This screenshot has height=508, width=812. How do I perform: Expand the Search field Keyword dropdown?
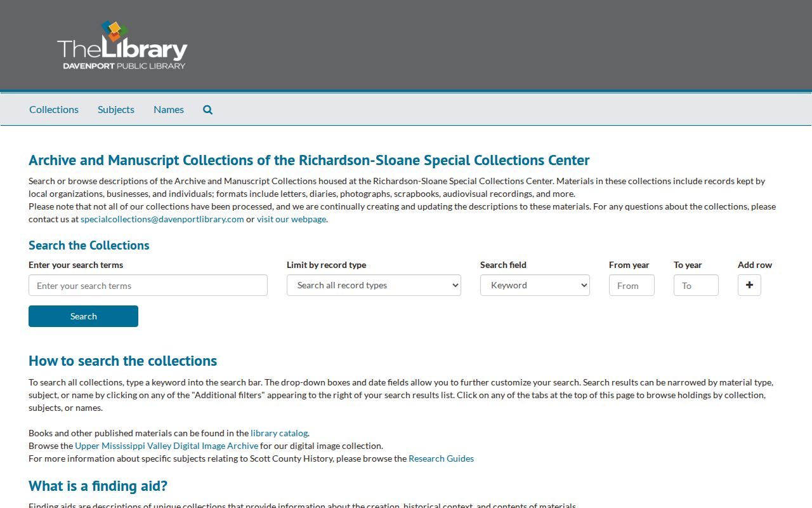535,285
